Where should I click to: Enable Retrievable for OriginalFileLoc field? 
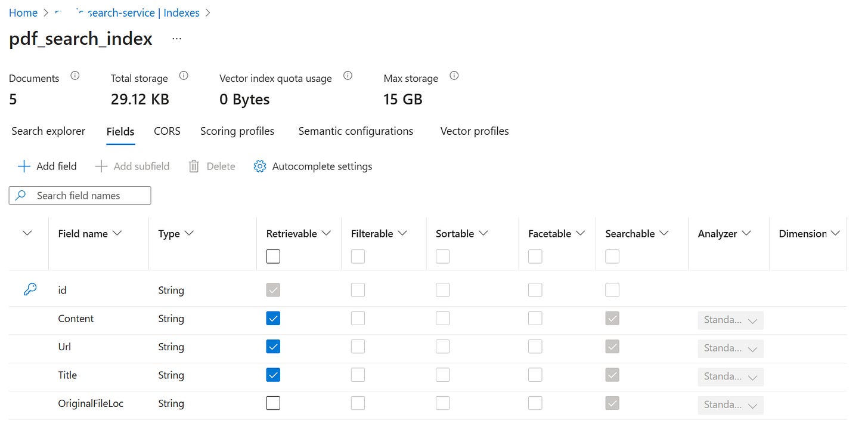pos(273,403)
